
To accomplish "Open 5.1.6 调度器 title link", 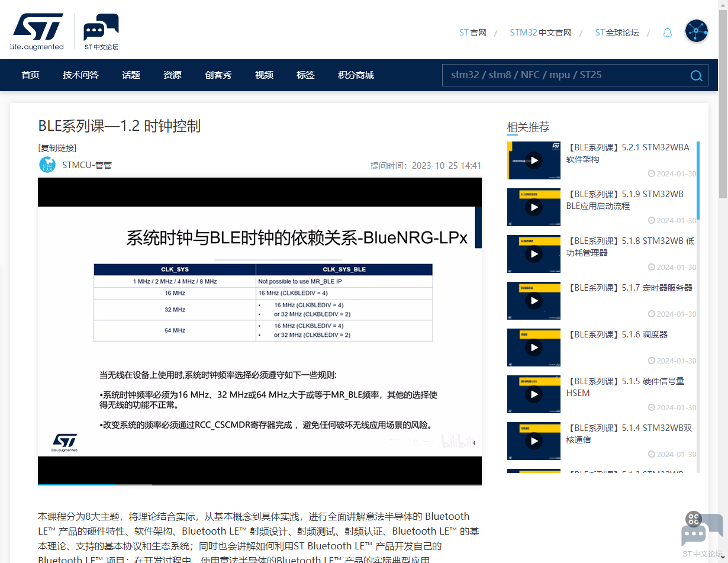I will pos(617,334).
